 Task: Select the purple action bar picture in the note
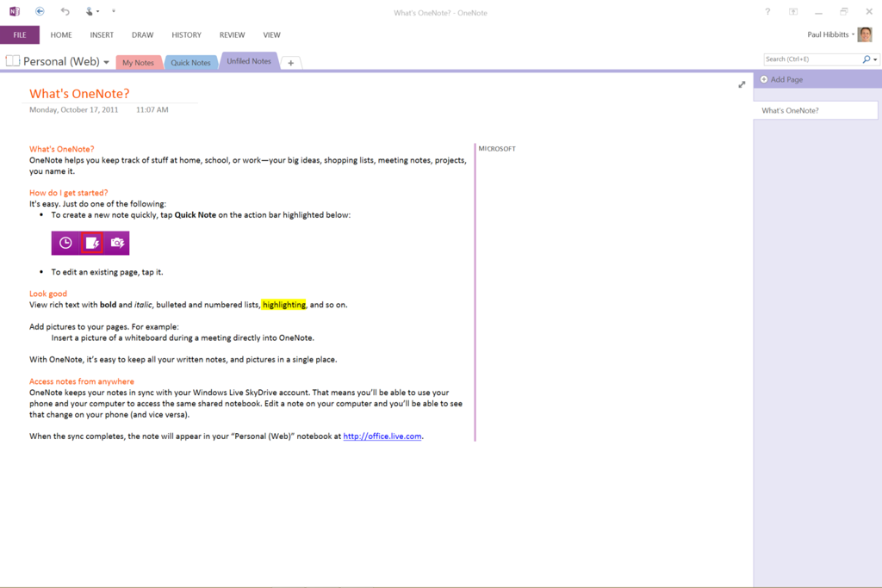coord(90,243)
